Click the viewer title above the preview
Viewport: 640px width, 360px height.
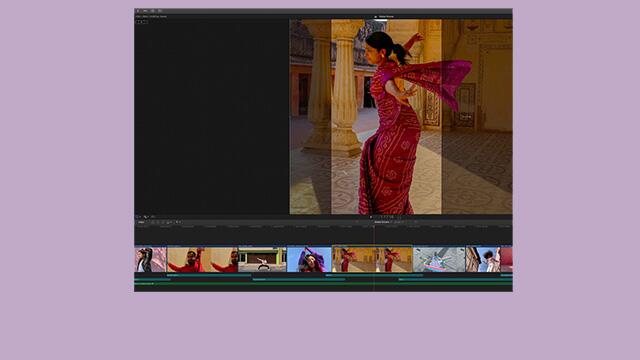(386, 17)
